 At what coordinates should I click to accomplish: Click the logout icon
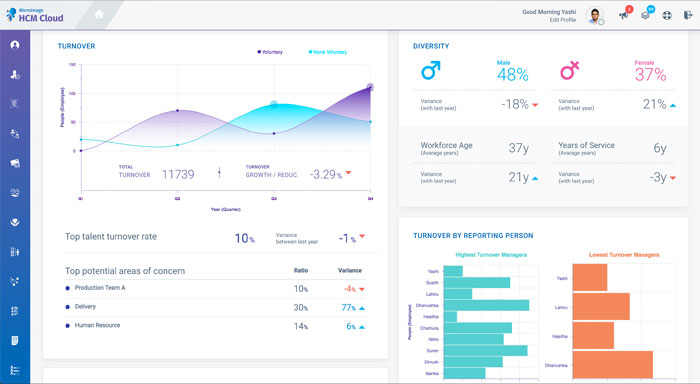pos(688,15)
